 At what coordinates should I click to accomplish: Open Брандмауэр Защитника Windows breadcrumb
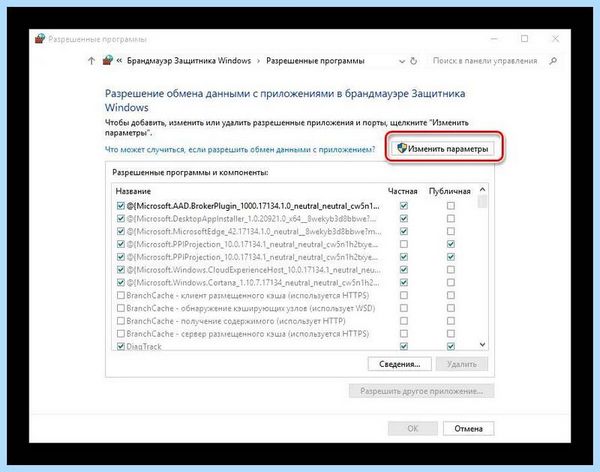click(x=189, y=60)
